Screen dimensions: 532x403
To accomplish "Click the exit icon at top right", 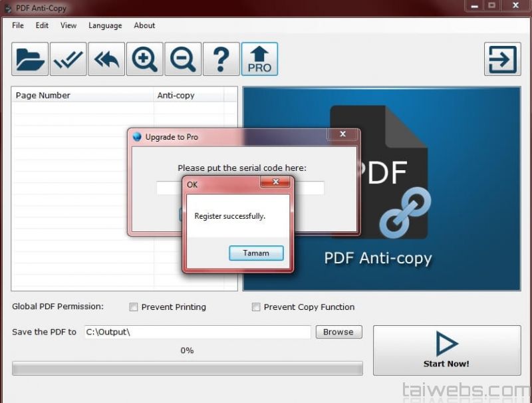I will pos(502,60).
